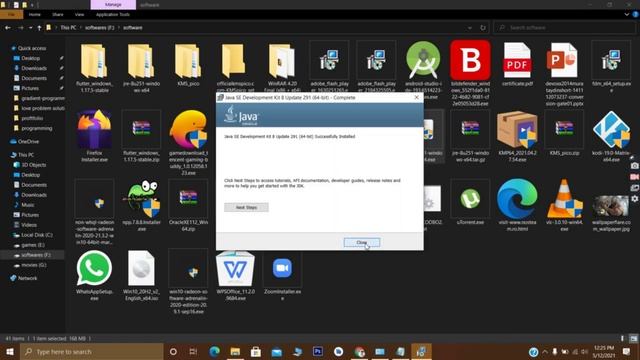
Task: Select the Bitdefender installer icon
Action: tap(470, 60)
